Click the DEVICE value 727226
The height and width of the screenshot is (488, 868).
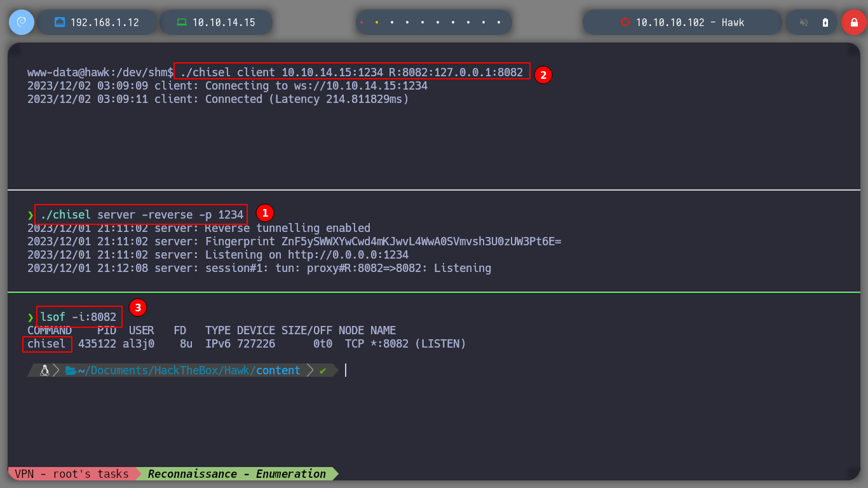coord(256,344)
